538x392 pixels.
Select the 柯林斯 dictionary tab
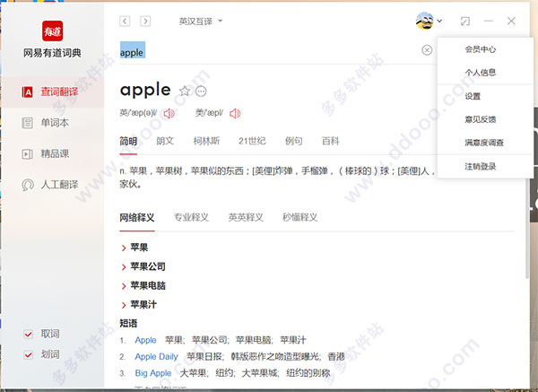click(206, 141)
